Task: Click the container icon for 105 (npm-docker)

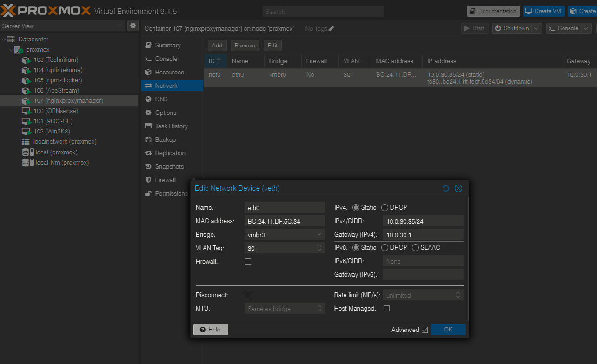Action: [x=26, y=80]
